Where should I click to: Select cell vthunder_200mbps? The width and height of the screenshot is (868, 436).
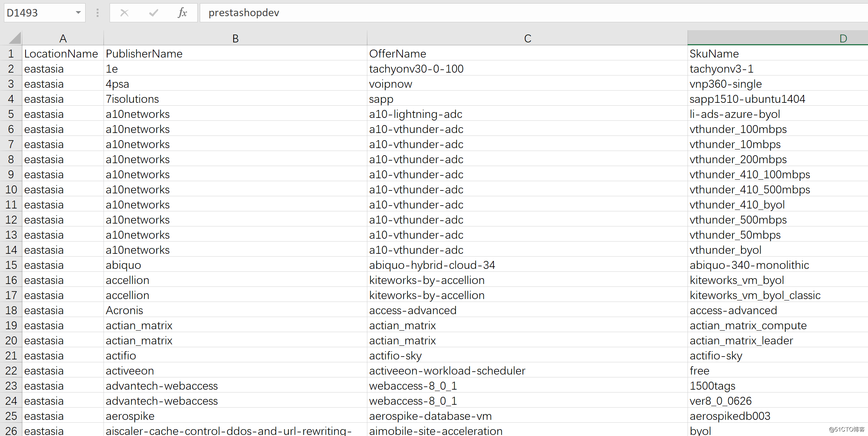pos(778,159)
